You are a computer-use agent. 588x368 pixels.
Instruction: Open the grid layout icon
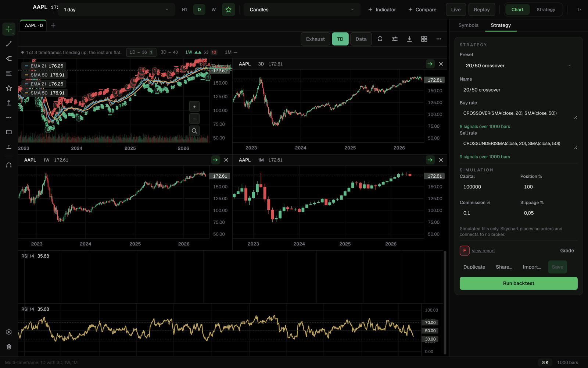(x=424, y=39)
